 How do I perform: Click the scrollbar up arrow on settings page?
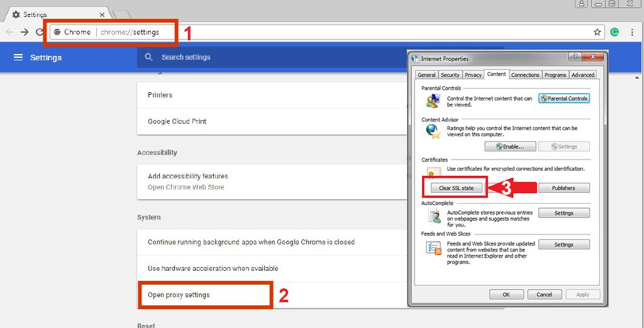637,77
